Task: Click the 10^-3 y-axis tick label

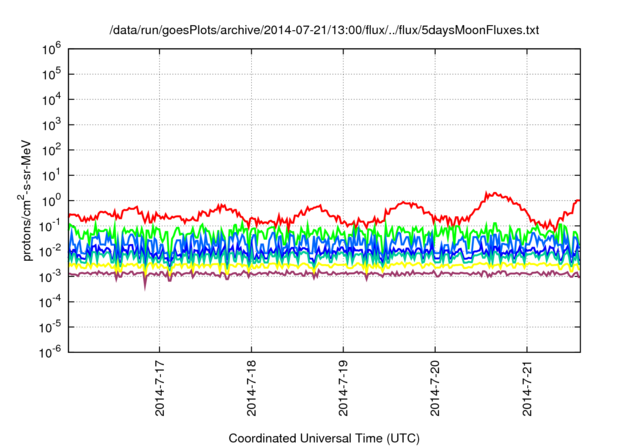Action: [50, 275]
